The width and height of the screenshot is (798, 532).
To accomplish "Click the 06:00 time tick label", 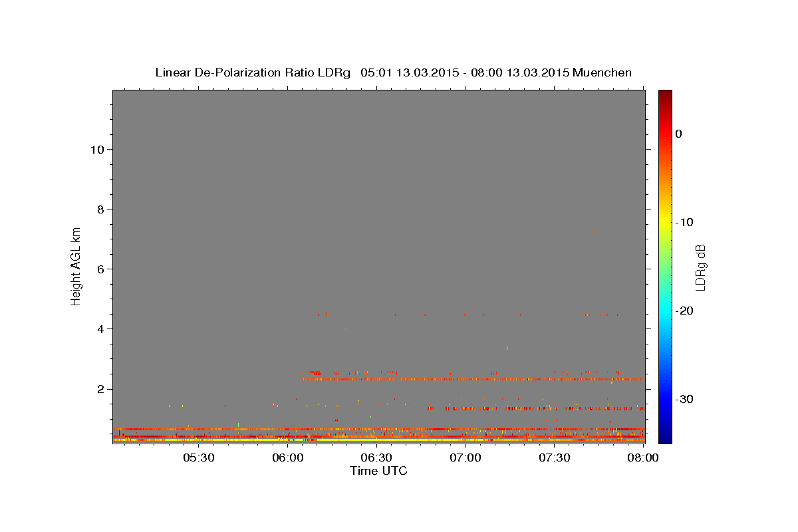I will pos(288,458).
